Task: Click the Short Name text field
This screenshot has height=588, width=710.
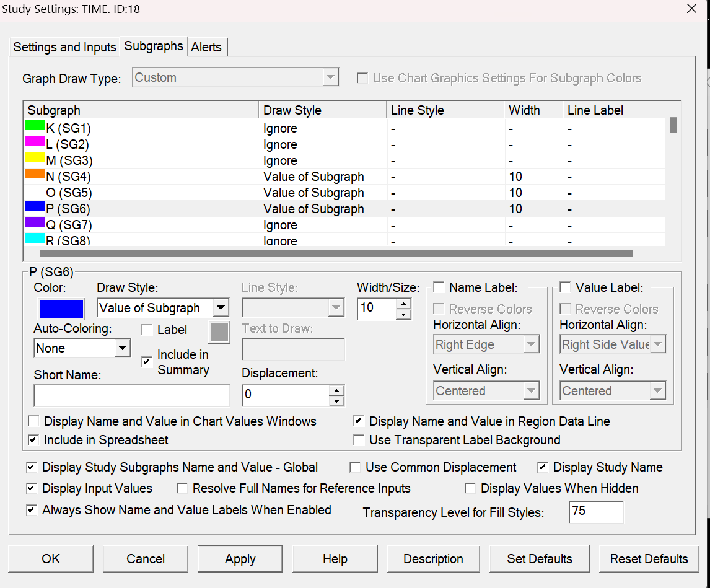Action: (x=131, y=395)
